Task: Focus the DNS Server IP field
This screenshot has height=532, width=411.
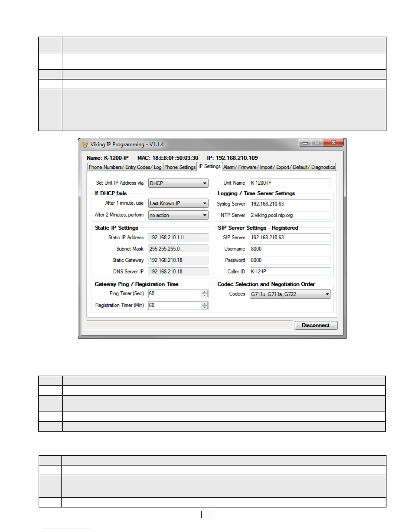Action: click(178, 272)
